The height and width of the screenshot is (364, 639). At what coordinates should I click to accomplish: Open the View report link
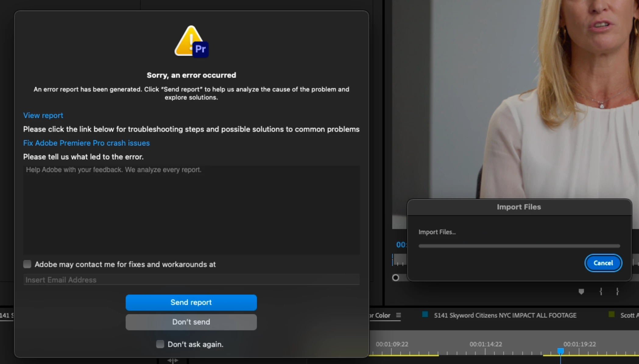point(43,115)
